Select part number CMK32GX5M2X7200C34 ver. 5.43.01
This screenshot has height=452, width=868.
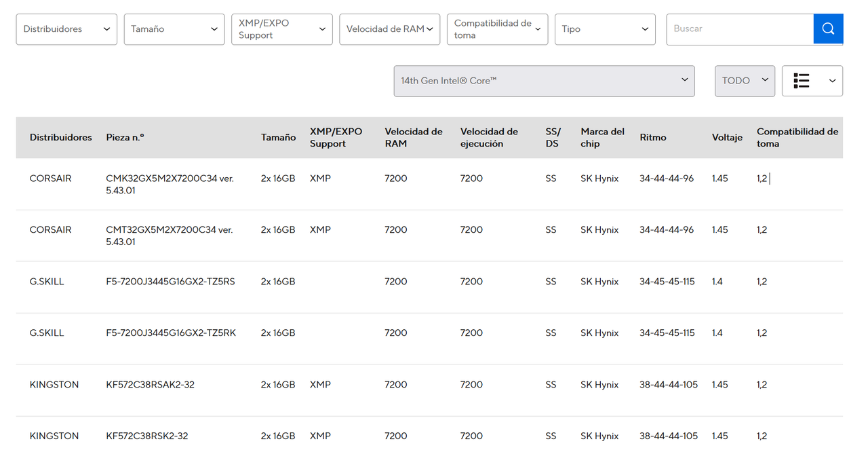[x=170, y=185]
